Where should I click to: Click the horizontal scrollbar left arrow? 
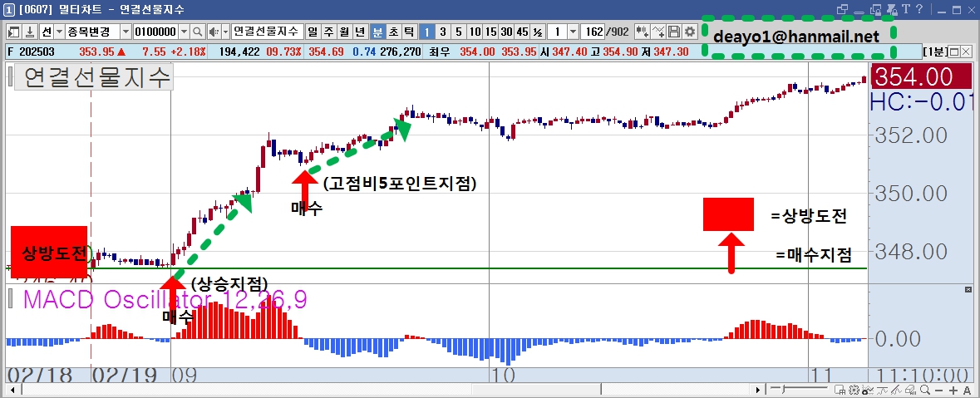point(12,390)
